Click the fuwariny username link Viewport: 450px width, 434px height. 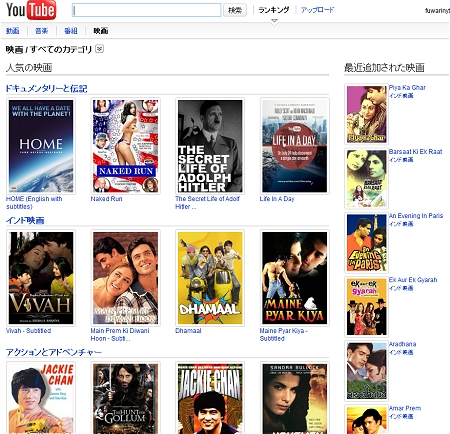(x=437, y=11)
